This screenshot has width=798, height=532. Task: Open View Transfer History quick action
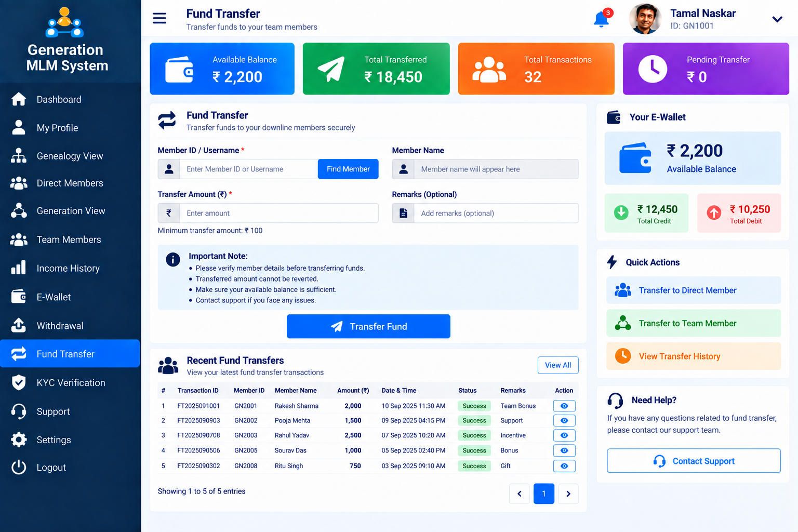click(x=694, y=356)
